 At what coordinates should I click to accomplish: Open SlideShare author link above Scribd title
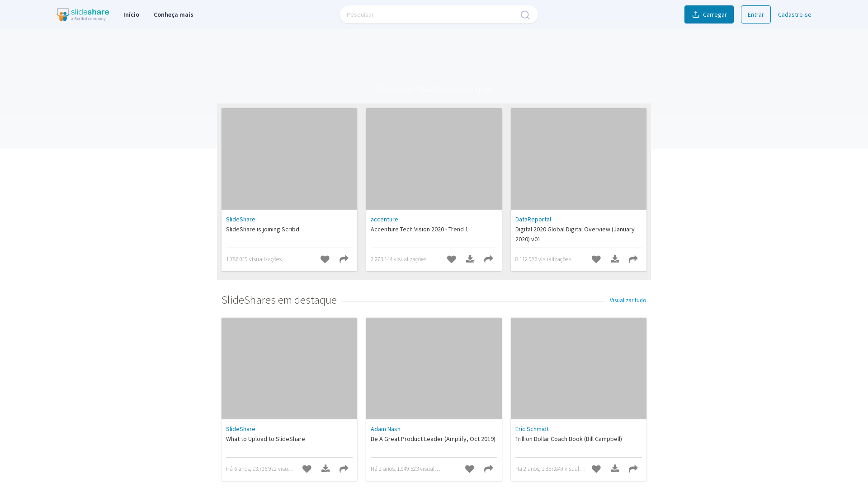pos(241,219)
